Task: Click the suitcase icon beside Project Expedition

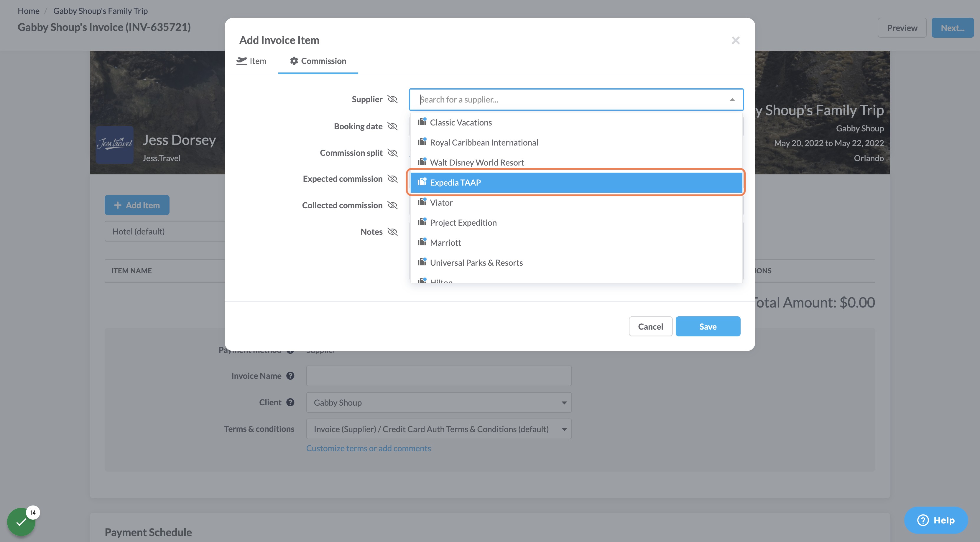Action: pyautogui.click(x=422, y=222)
